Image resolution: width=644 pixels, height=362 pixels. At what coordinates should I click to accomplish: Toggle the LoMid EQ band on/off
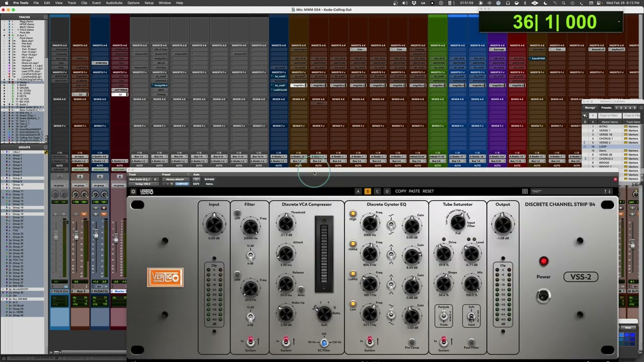pos(353,274)
